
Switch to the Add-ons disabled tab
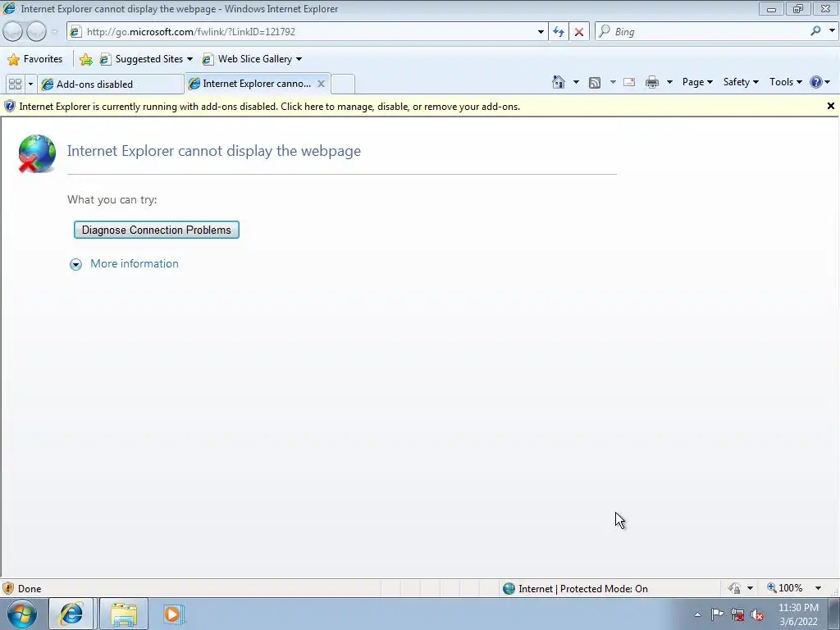click(111, 84)
